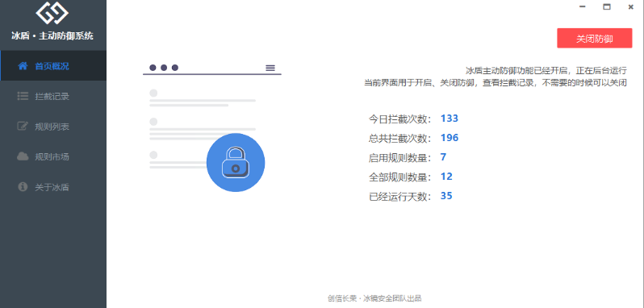Image resolution: width=644 pixels, height=308 pixels.
Task: Click the 今日拦截次数 value 133
Action: [x=450, y=119]
